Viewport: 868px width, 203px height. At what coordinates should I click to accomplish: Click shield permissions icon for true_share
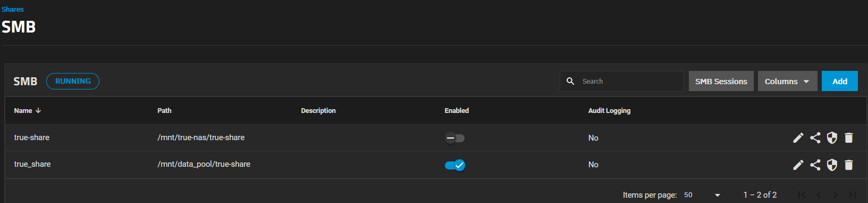(x=832, y=165)
